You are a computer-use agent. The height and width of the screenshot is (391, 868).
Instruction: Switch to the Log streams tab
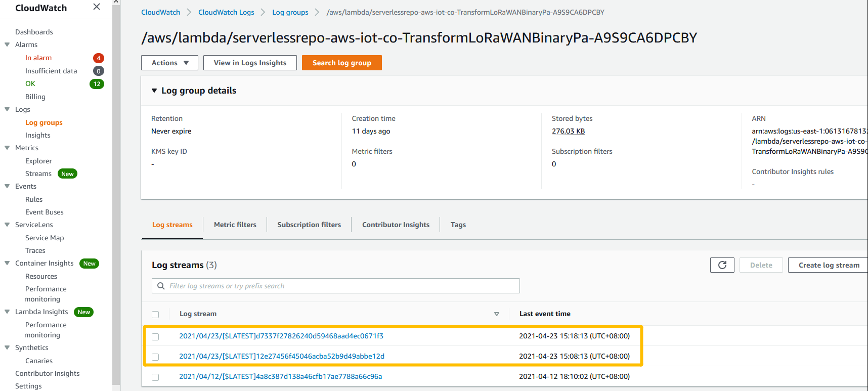tap(172, 225)
